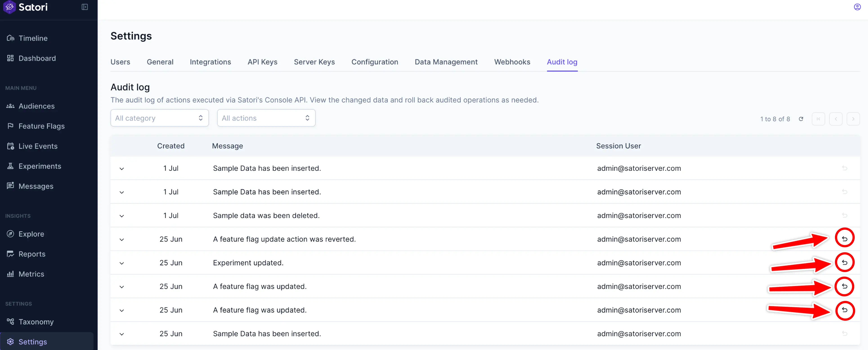This screenshot has width=868, height=350.
Task: Refresh the audit log list
Action: pyautogui.click(x=801, y=119)
